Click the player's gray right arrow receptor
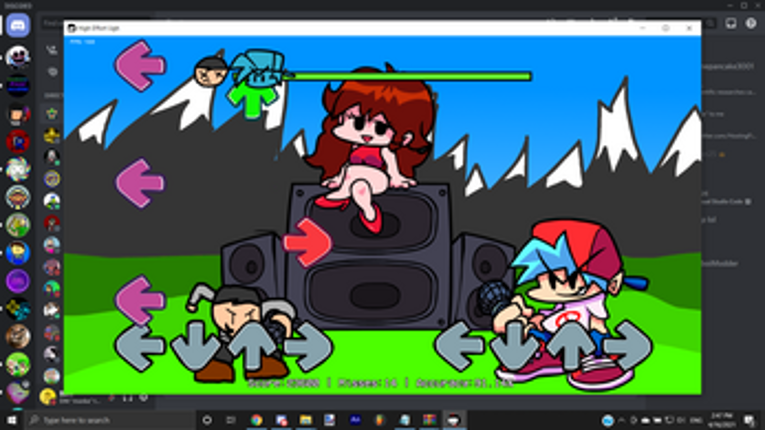Viewport: 765px width, 430px height. coord(627,346)
